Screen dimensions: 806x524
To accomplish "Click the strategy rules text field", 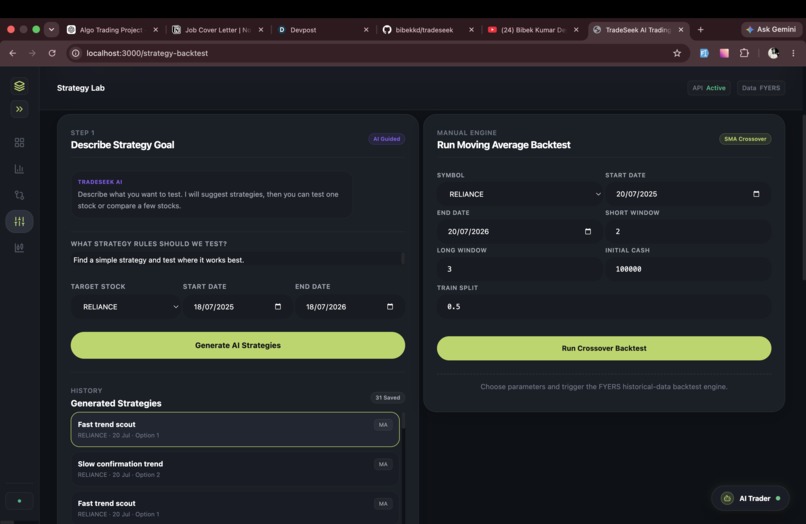I will click(x=235, y=260).
